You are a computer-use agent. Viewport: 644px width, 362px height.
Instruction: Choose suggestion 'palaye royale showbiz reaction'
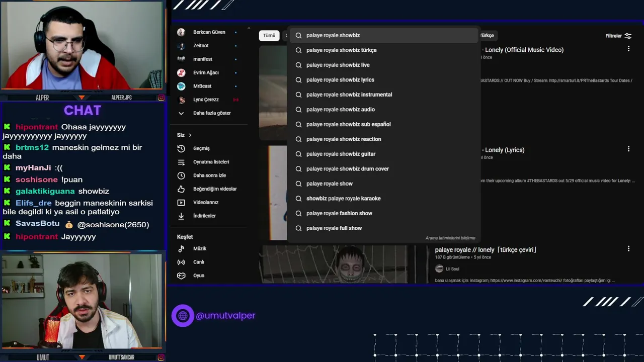[x=383, y=139]
